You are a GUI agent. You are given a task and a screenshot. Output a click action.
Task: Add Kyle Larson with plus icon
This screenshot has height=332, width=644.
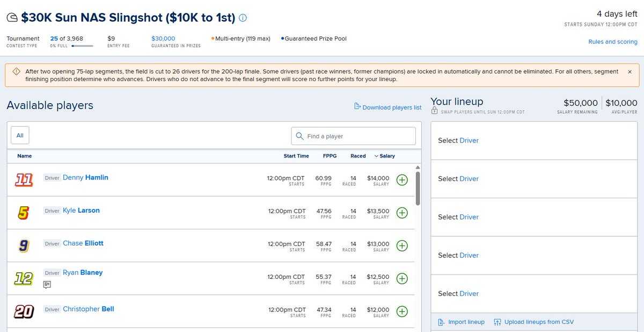click(402, 213)
